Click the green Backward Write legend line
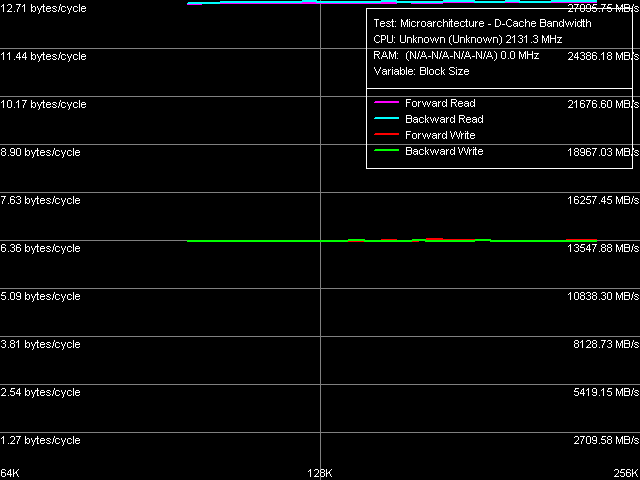This screenshot has width=640, height=480. (x=386, y=151)
